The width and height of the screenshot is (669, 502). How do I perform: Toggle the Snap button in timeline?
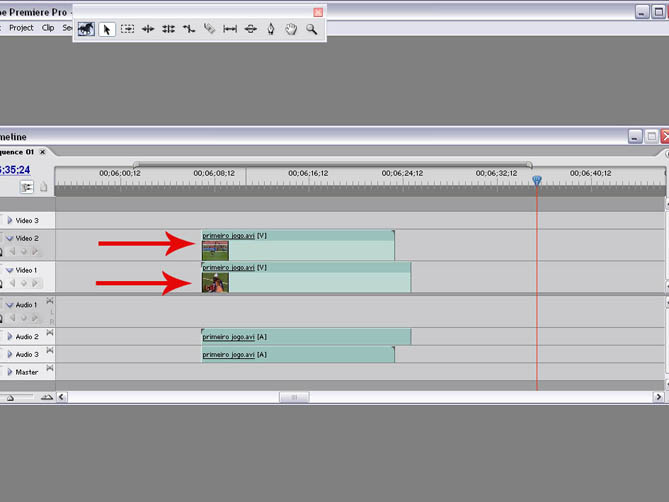coord(27,186)
